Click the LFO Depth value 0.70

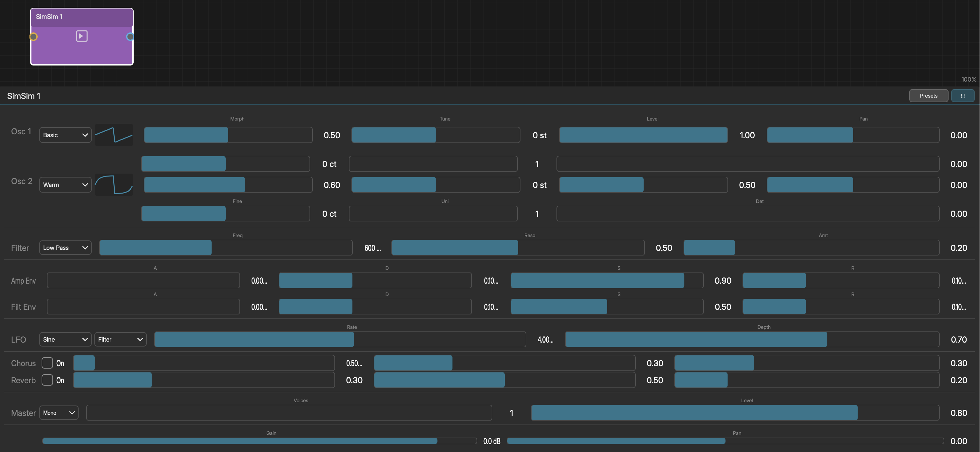pos(959,339)
